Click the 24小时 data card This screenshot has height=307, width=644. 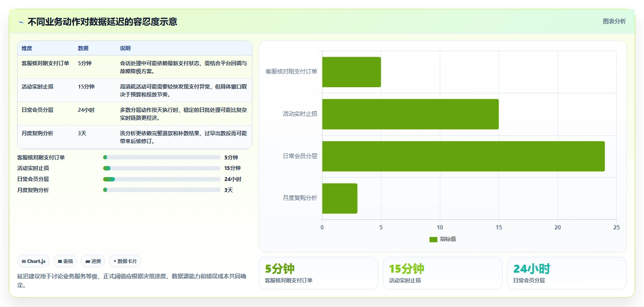567,273
